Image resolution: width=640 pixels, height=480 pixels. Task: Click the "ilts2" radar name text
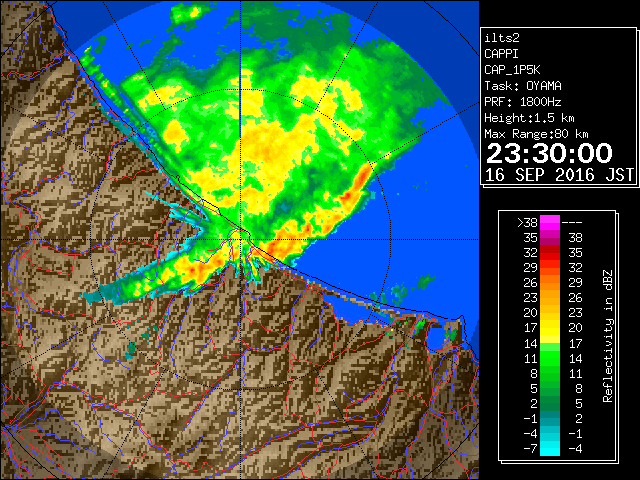(x=502, y=38)
